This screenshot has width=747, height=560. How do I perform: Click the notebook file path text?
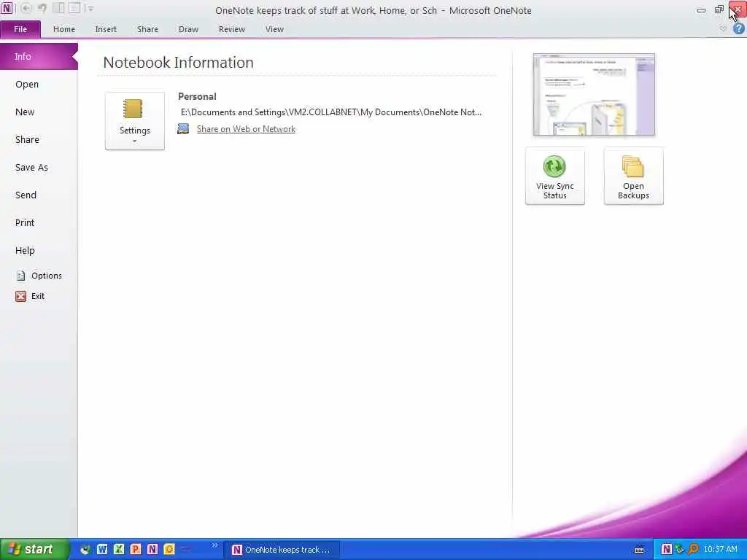pos(331,112)
